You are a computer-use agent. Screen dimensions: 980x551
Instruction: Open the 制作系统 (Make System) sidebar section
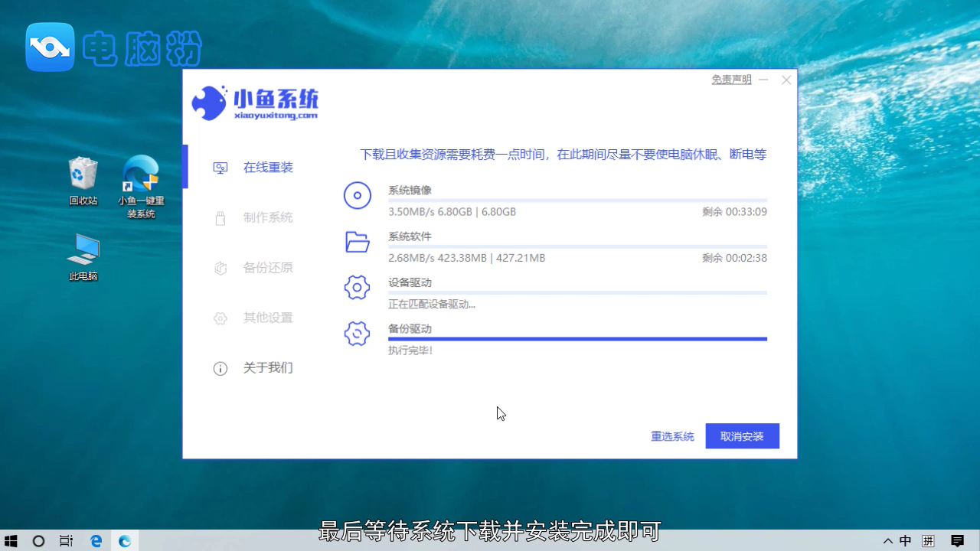point(220,217)
